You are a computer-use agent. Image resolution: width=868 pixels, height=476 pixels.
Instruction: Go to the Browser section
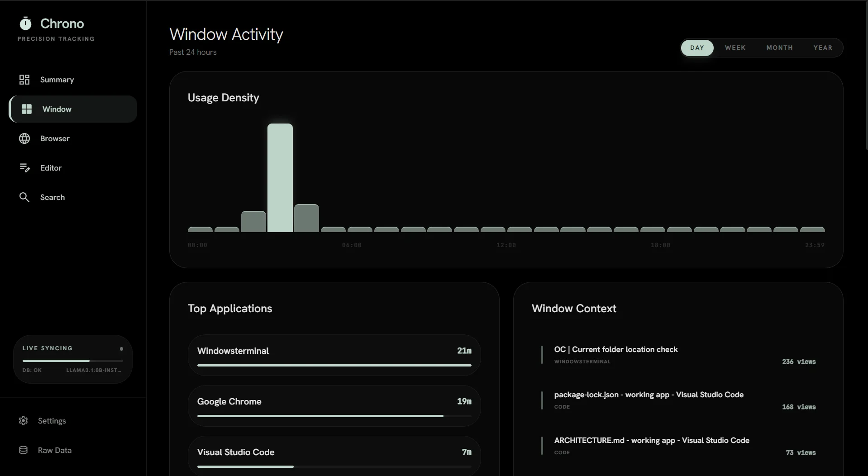pyautogui.click(x=73, y=138)
